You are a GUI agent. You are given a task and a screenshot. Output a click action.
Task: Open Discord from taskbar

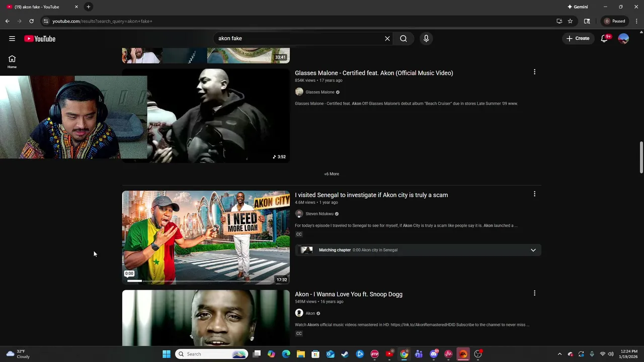pyautogui.click(x=434, y=354)
